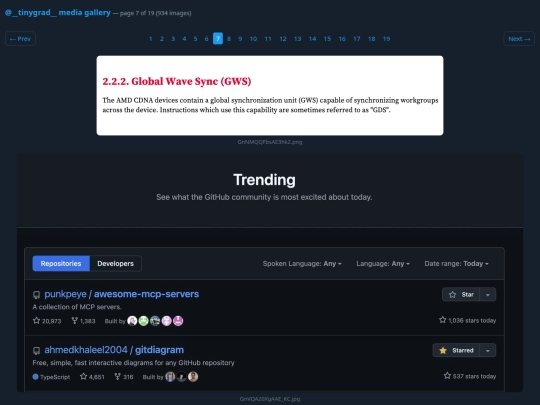Click last contributor avatar of gitdiagram

tap(193, 376)
